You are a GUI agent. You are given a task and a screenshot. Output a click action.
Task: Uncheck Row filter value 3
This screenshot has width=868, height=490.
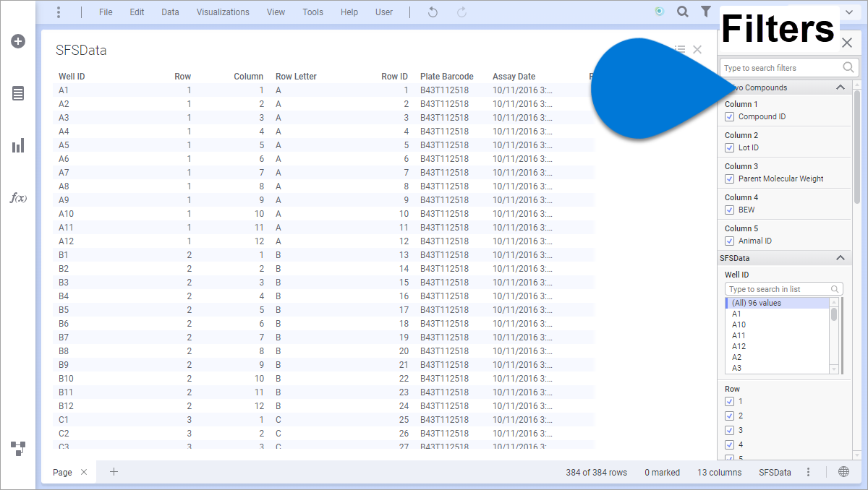click(729, 430)
